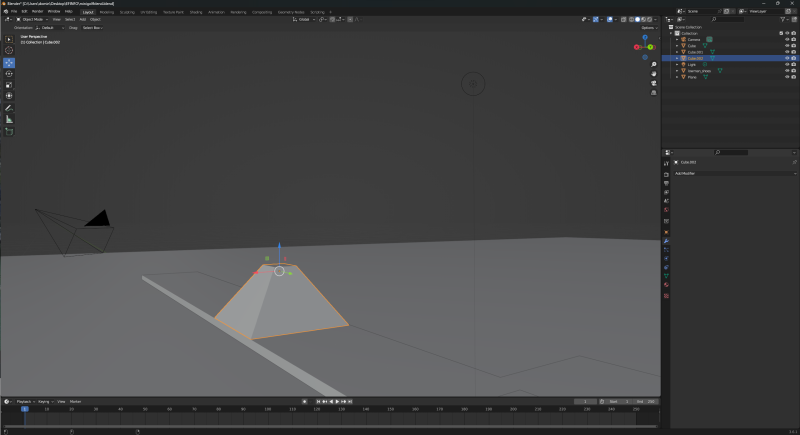
Task: Disable Light in renders camera icon
Action: coord(793,64)
